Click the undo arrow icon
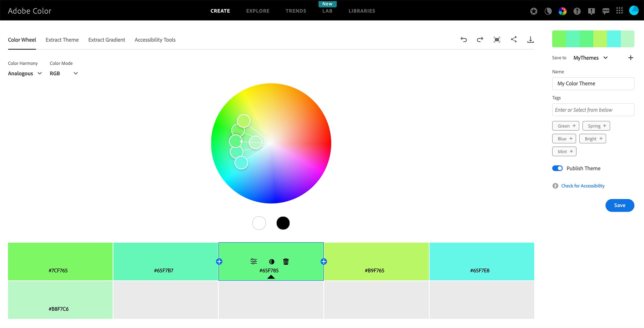 (464, 40)
